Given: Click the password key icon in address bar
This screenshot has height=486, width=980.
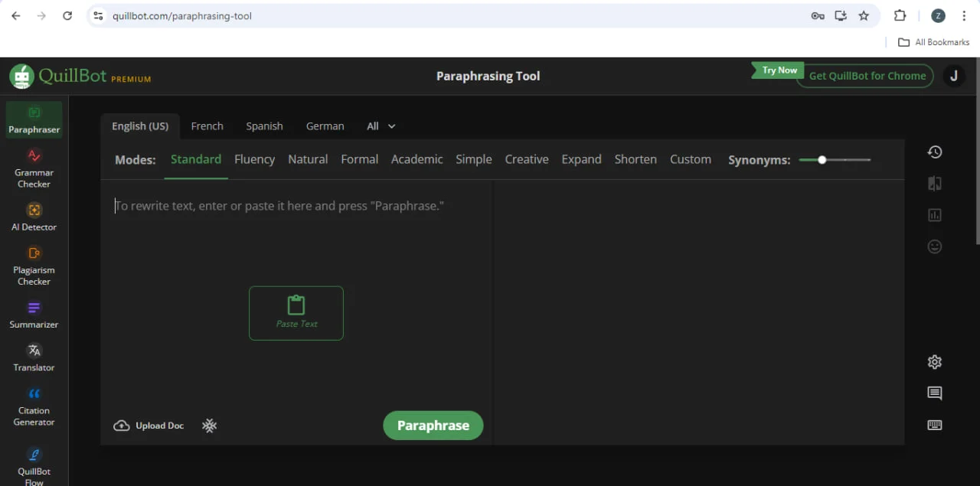Looking at the screenshot, I should (x=817, y=15).
